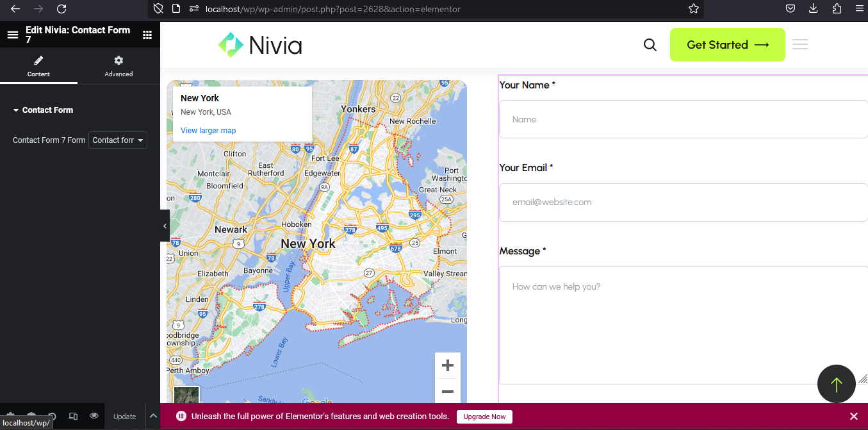Click the site search magnifier icon

click(x=650, y=45)
